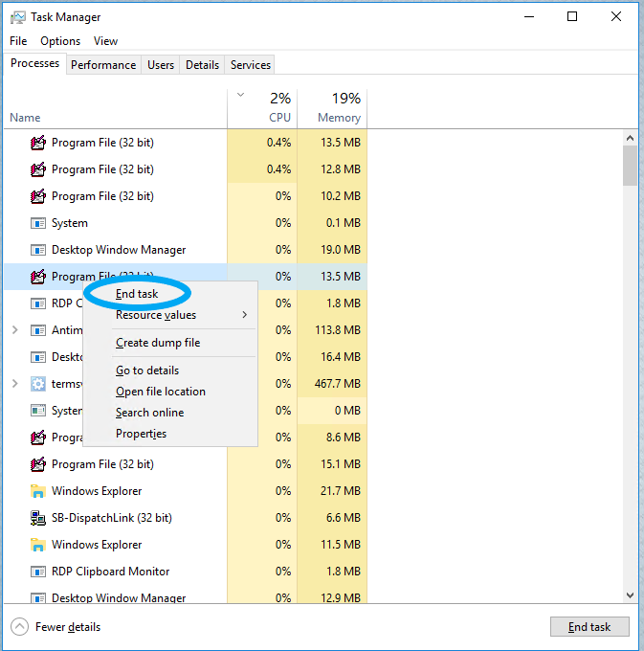Screen dimensions: 644x651
Task: Select the System process icon with 0.1 MB
Action: click(38, 223)
